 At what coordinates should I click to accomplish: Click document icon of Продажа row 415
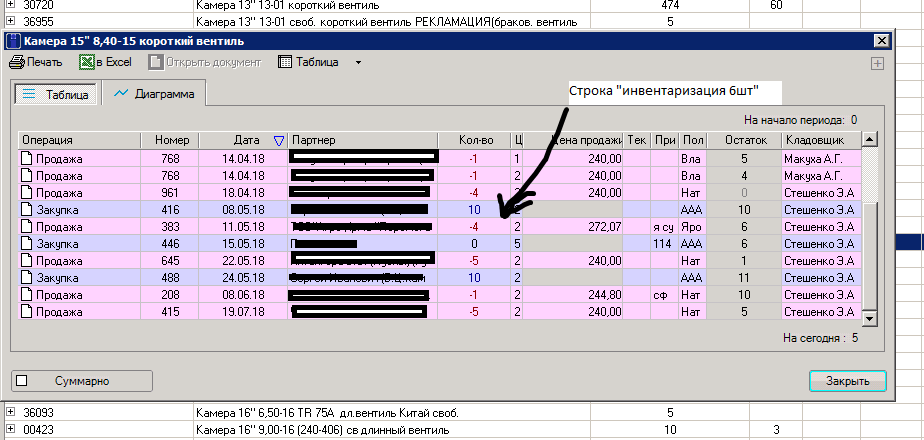coord(27,312)
